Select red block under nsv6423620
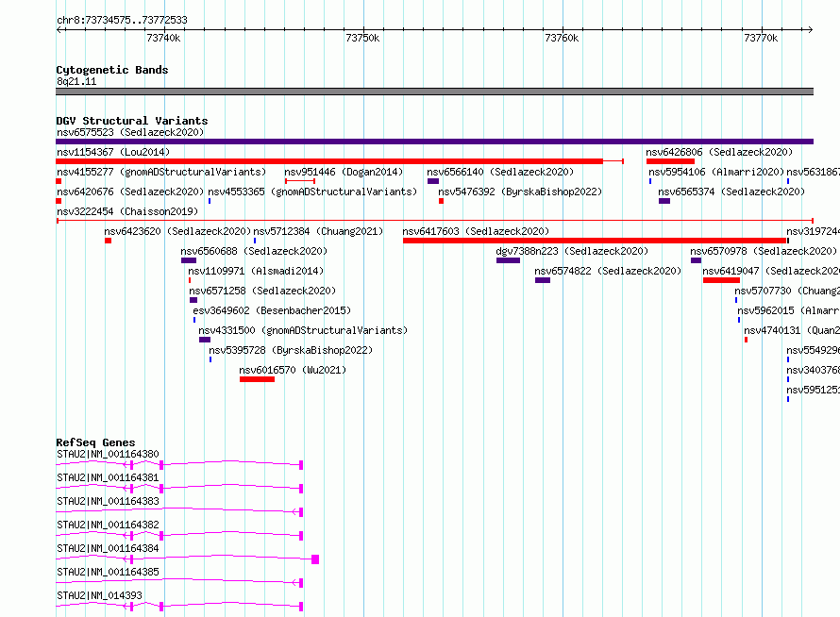The width and height of the screenshot is (840, 617). pyautogui.click(x=108, y=241)
